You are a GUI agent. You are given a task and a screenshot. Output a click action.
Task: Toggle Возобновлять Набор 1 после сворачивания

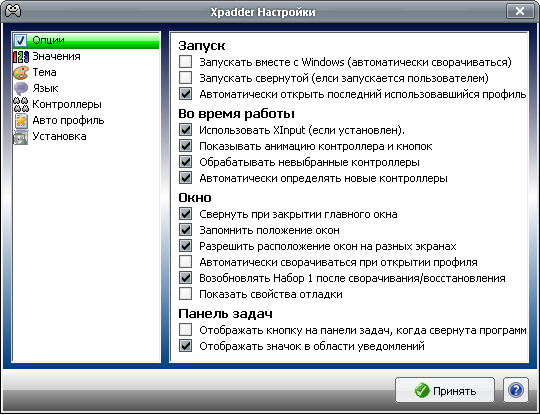(186, 278)
